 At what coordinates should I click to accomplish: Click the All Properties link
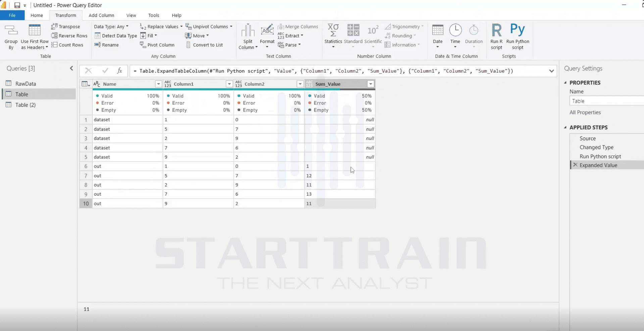(x=585, y=112)
